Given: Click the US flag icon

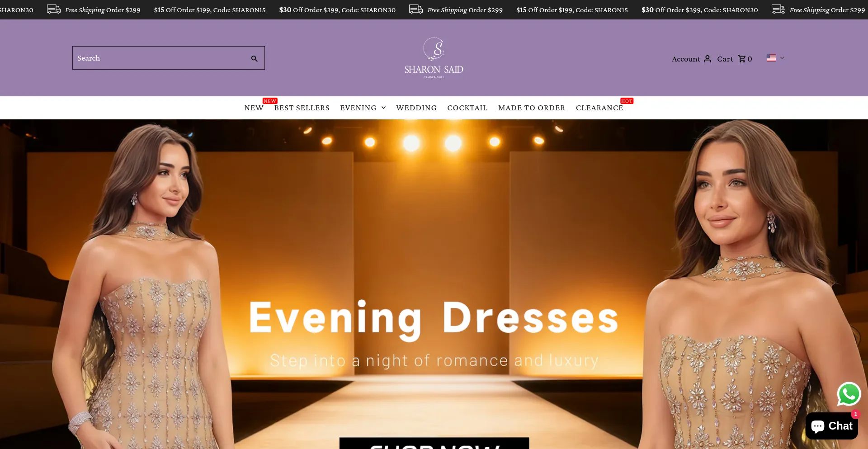Looking at the screenshot, I should (x=770, y=57).
